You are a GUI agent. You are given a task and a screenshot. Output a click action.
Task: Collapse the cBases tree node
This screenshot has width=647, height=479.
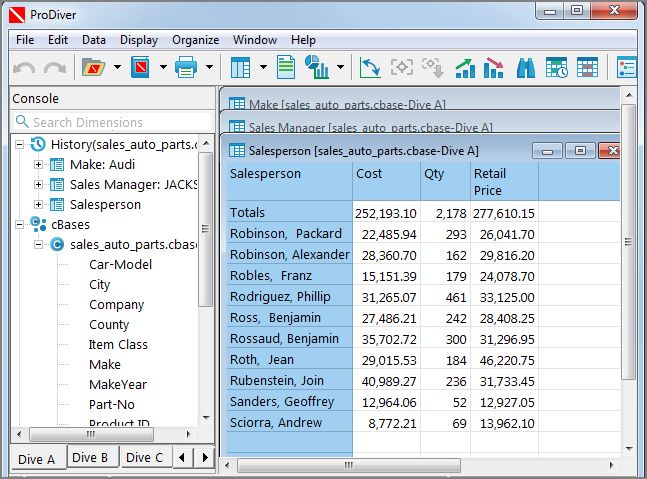pyautogui.click(x=21, y=224)
